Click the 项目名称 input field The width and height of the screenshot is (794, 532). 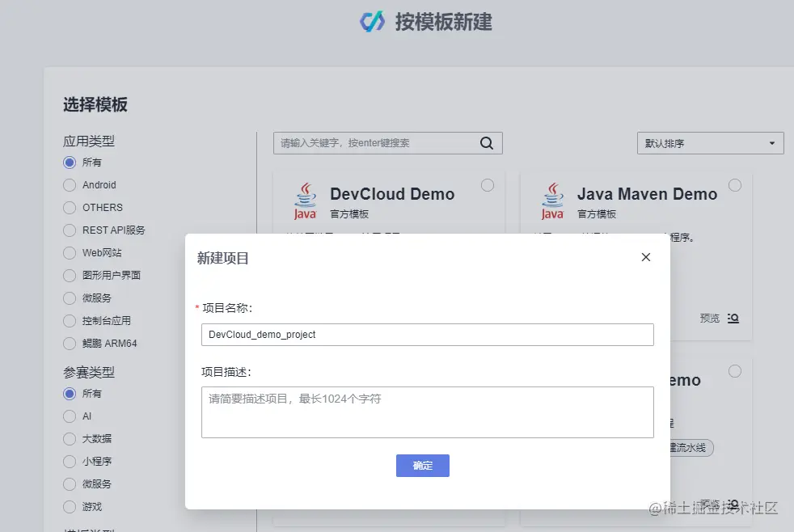428,335
